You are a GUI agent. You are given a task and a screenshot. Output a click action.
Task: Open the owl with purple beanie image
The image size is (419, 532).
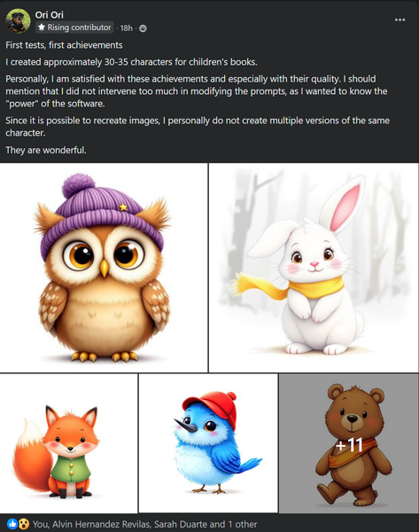coord(104,268)
